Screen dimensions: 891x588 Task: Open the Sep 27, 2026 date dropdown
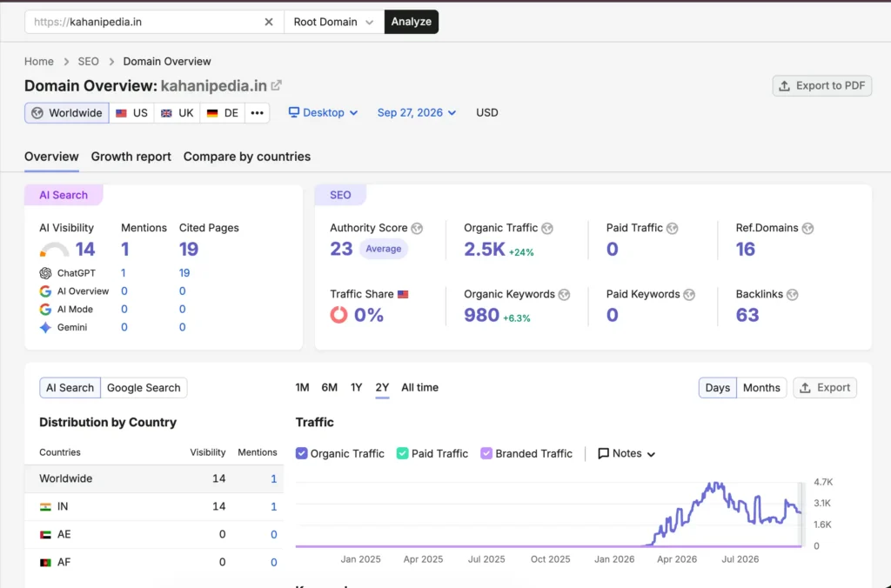coord(417,112)
